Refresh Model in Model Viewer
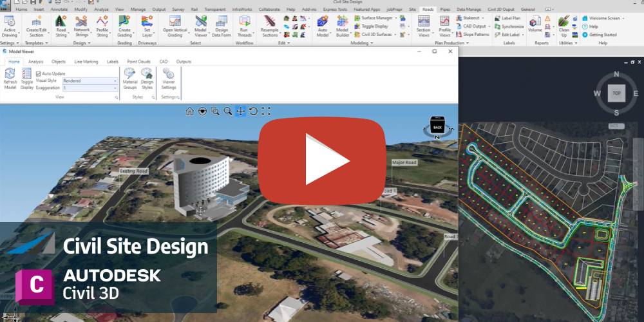 click(x=10, y=79)
